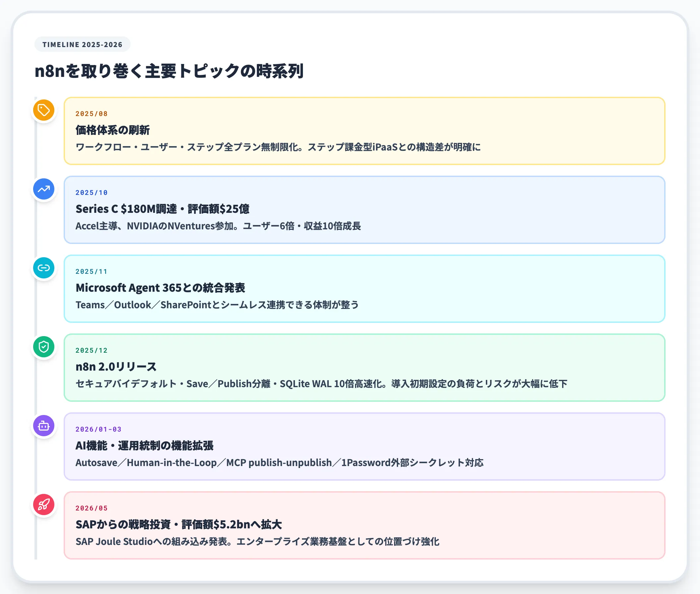Click the date label 2025/08
Viewport: 700px width, 594px height.
click(91, 114)
